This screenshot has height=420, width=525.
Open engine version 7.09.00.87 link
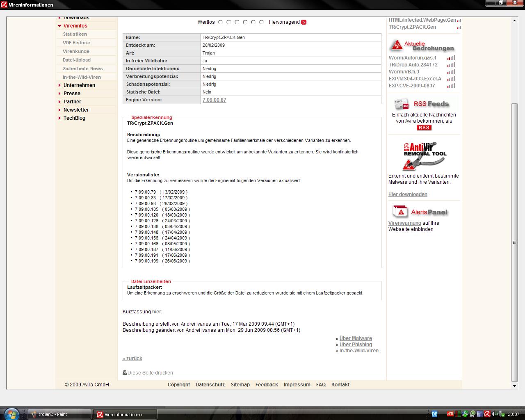215,100
